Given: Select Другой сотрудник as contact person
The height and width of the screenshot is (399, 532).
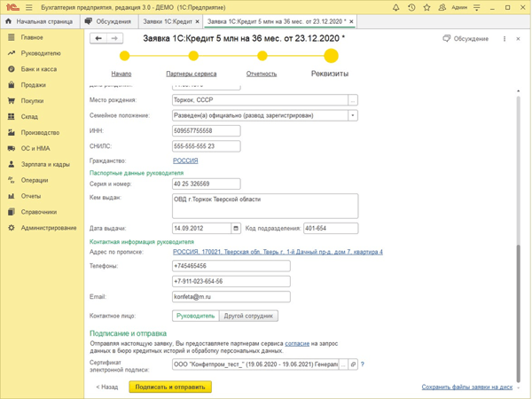Looking at the screenshot, I should pyautogui.click(x=248, y=316).
